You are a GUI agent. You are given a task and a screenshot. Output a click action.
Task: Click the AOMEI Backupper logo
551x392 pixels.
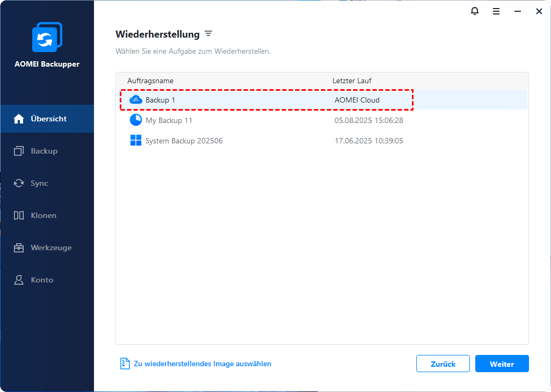pyautogui.click(x=47, y=37)
